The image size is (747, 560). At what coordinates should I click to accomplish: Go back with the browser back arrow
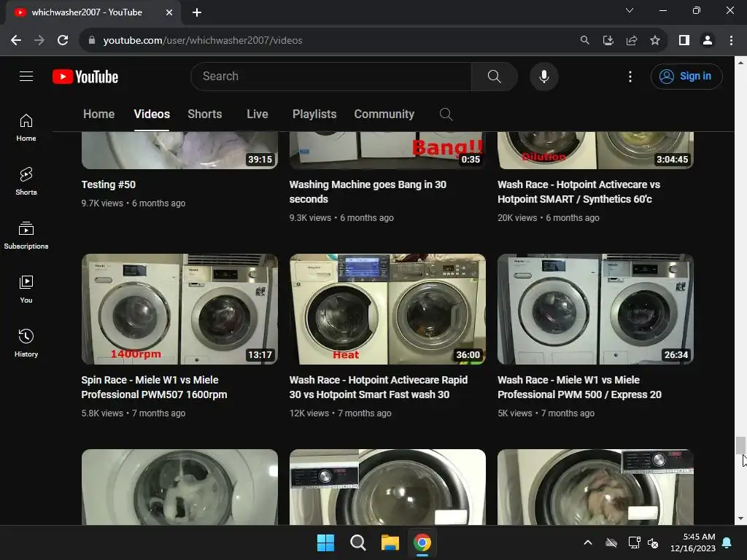(16, 41)
